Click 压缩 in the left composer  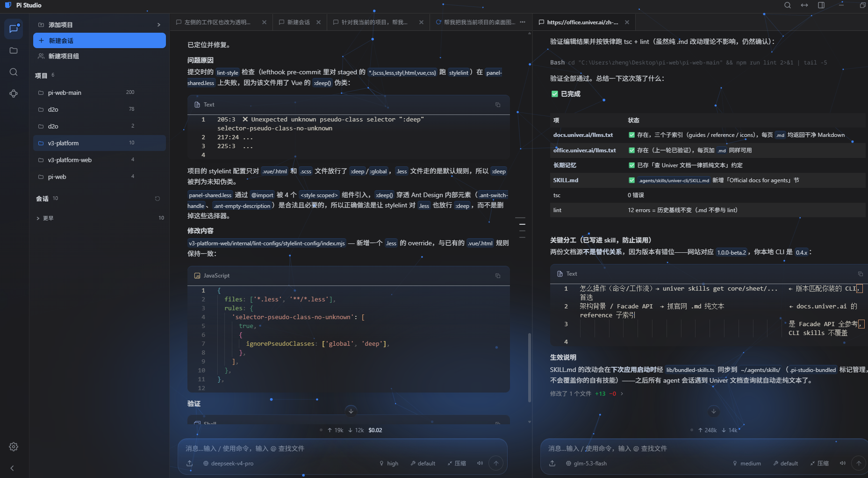(457, 464)
